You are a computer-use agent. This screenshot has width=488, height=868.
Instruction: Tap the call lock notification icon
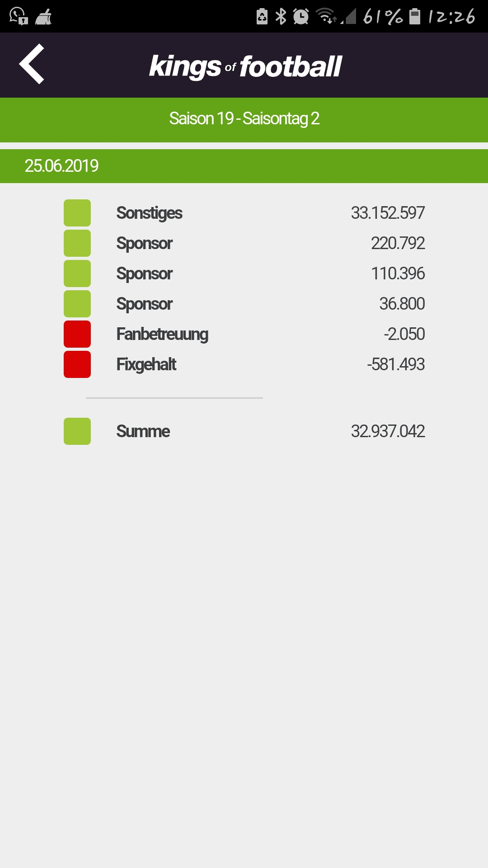tap(19, 16)
